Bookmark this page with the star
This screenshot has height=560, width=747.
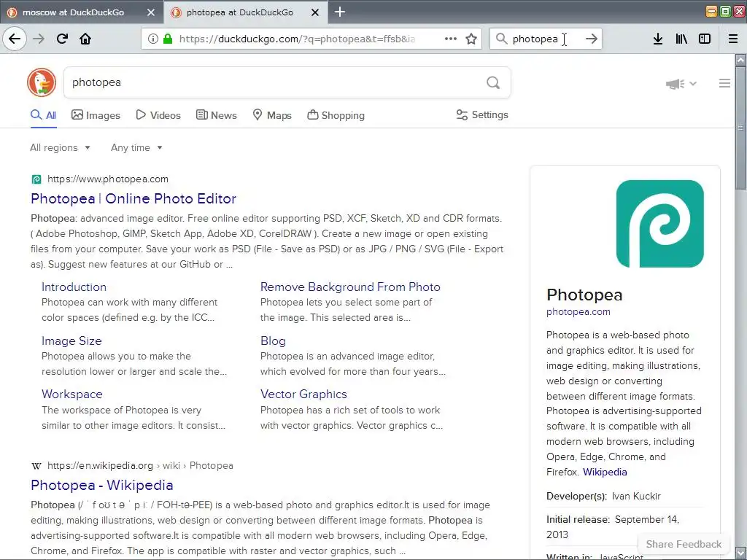(x=471, y=39)
